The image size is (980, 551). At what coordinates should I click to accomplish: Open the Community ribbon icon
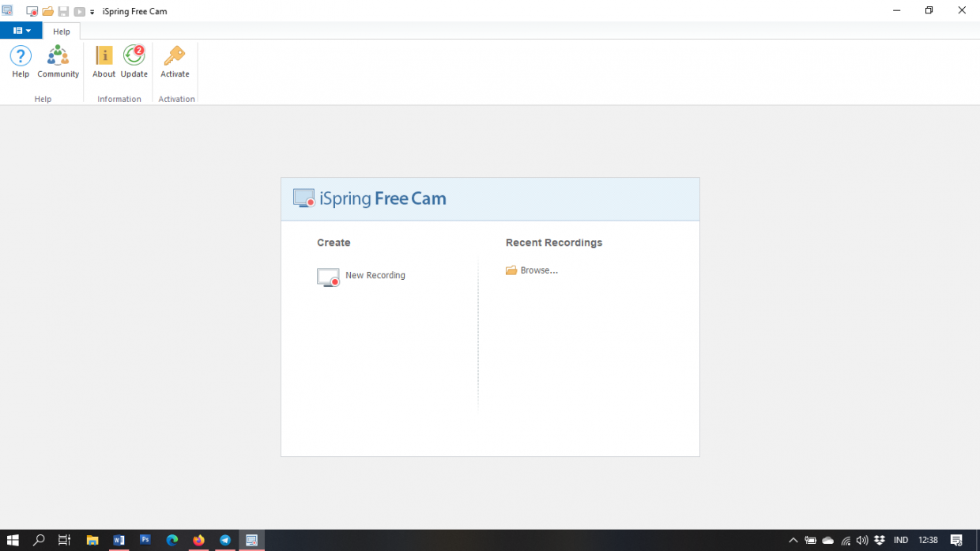tap(58, 57)
